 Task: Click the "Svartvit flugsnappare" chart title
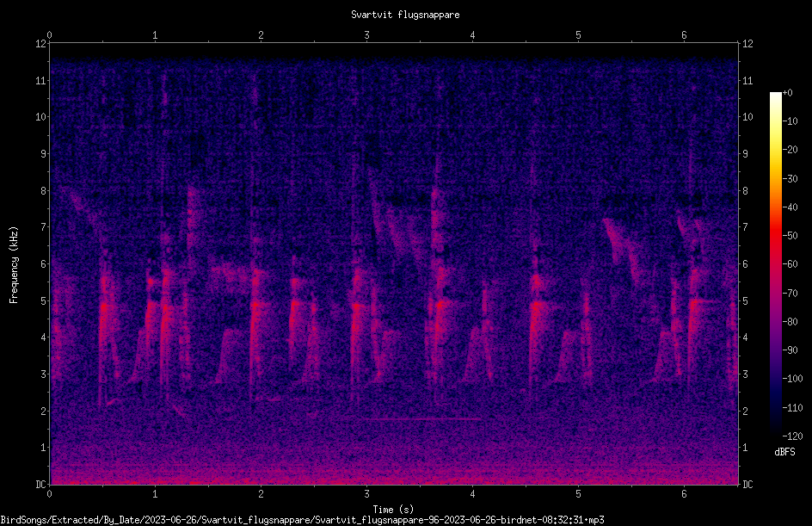click(x=405, y=15)
